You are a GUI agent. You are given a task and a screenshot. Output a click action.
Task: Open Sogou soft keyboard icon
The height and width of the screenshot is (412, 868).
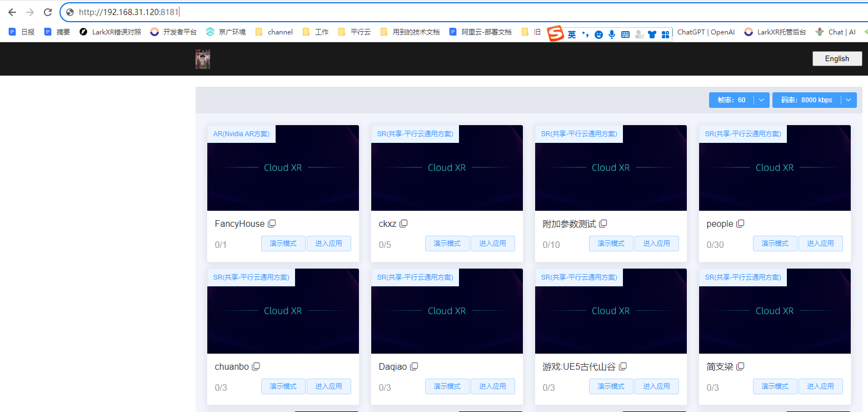[x=625, y=34]
